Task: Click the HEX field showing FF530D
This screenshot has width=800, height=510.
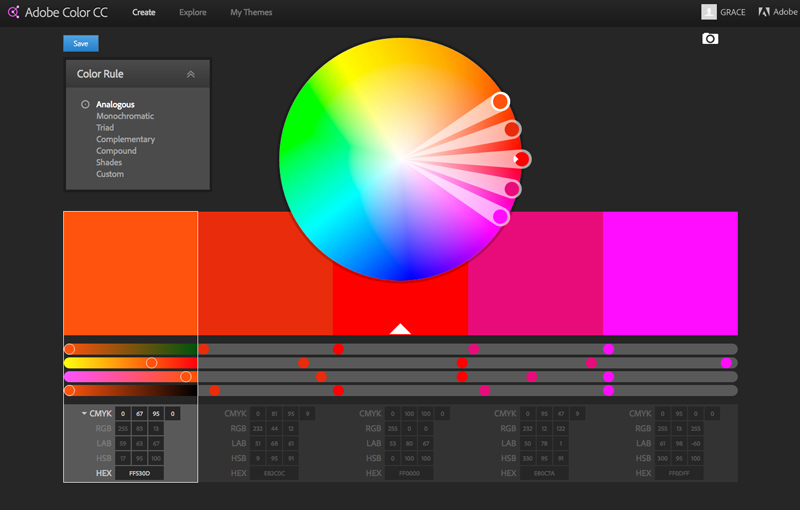Action: [x=139, y=473]
